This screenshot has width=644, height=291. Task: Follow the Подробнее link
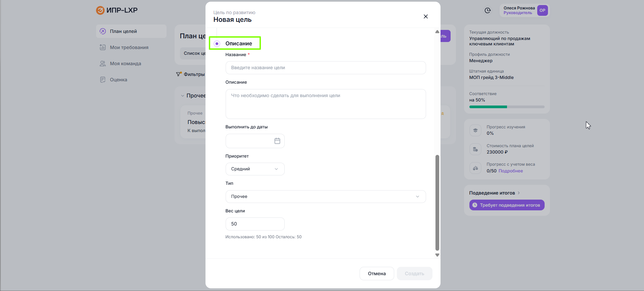510,171
